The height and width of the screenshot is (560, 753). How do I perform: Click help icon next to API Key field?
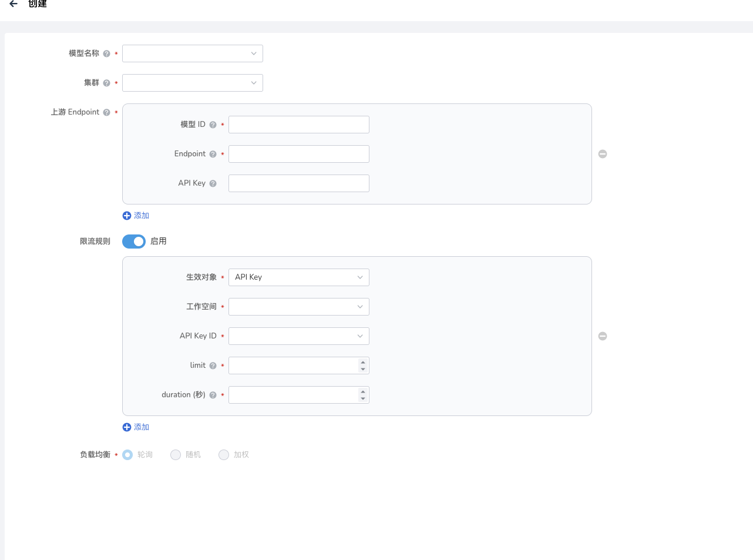click(213, 183)
